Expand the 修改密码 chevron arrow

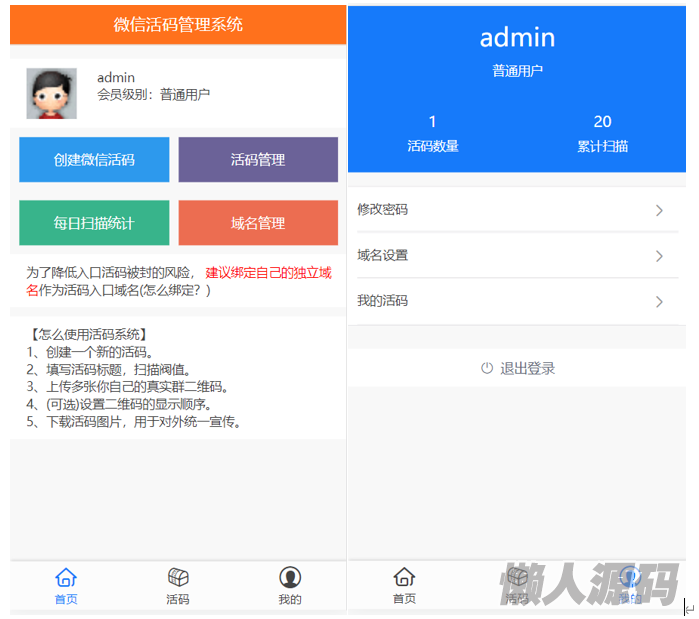tap(659, 210)
